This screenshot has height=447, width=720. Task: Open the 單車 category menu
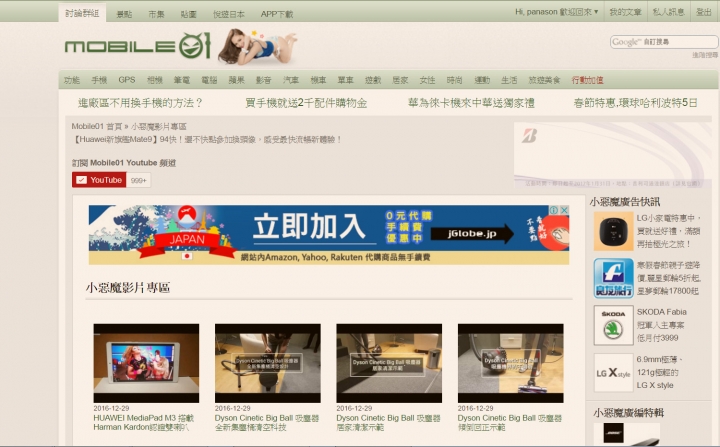tap(345, 80)
